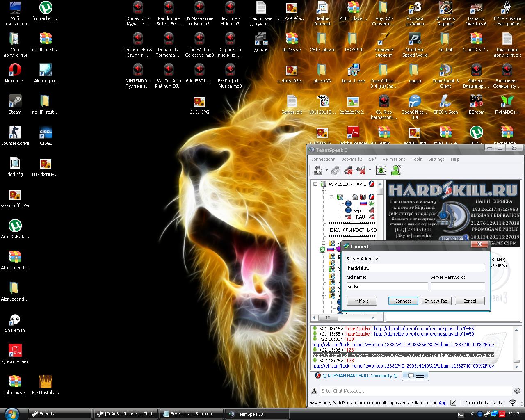
Task: Follow the App link in the news bar
Action: tap(442, 403)
